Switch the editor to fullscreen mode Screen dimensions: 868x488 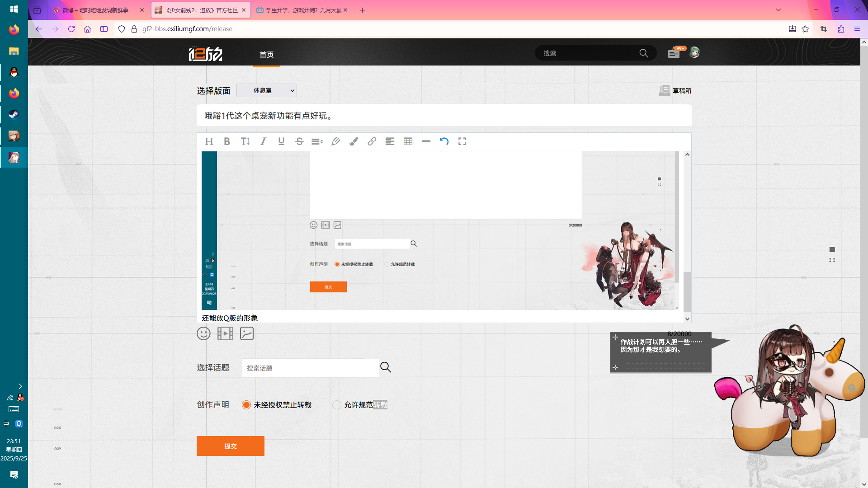click(x=462, y=141)
